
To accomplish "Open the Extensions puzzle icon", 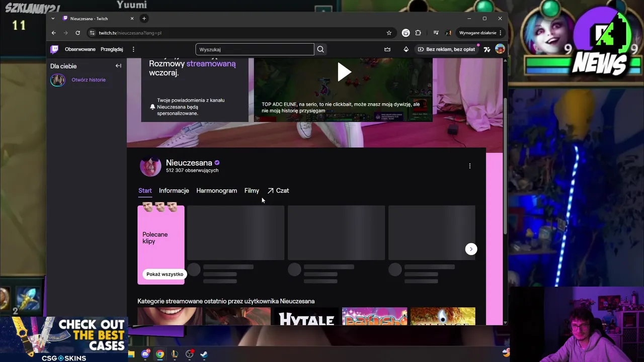I will coord(418,33).
